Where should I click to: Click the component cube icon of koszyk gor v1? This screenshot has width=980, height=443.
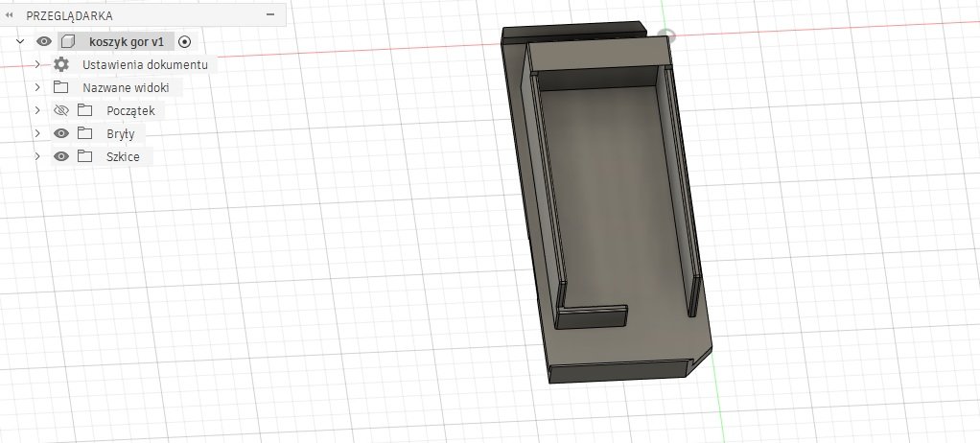(67, 41)
